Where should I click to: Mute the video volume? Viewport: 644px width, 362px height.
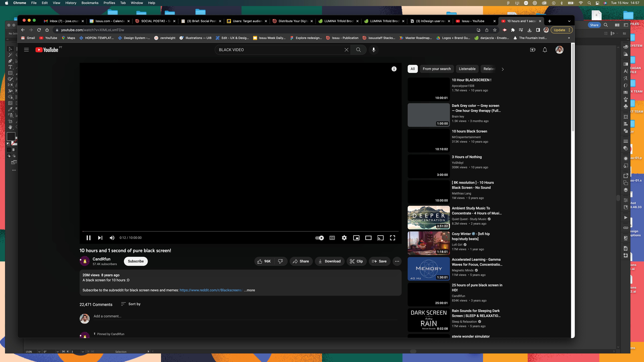click(112, 238)
